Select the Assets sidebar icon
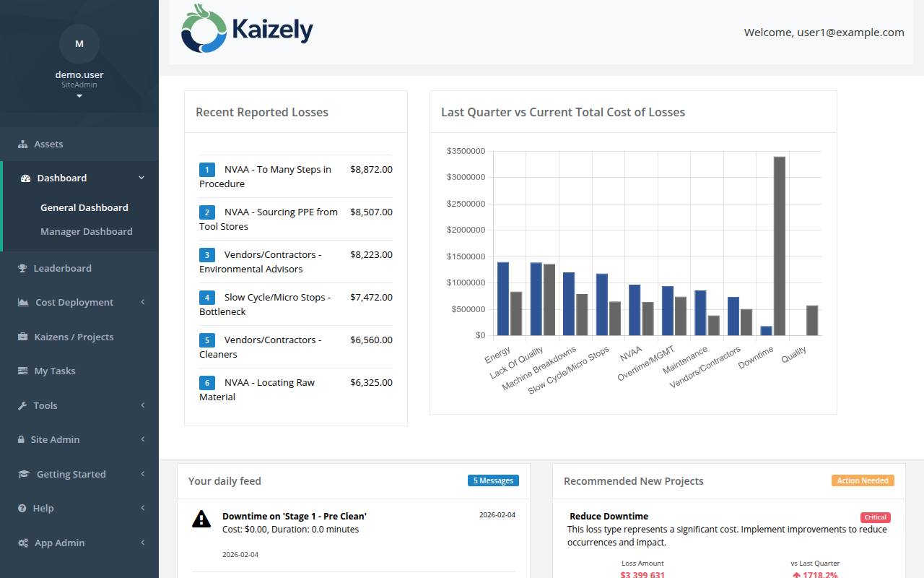Viewport: 924px width, 578px height. (x=22, y=144)
